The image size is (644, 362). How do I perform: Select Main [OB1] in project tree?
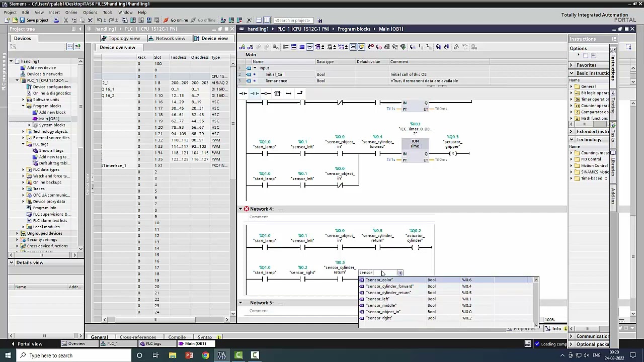(49, 119)
